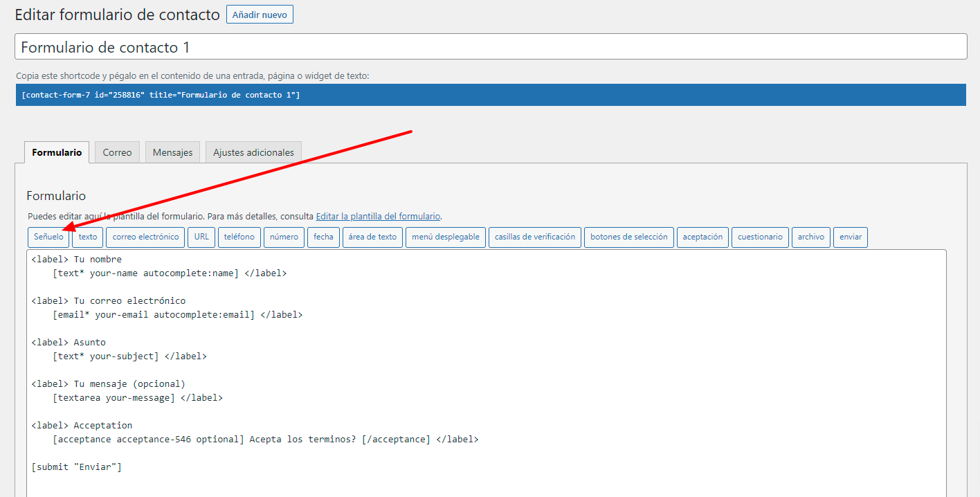Click the '<label> Tu correo electrónico' line

click(109, 301)
